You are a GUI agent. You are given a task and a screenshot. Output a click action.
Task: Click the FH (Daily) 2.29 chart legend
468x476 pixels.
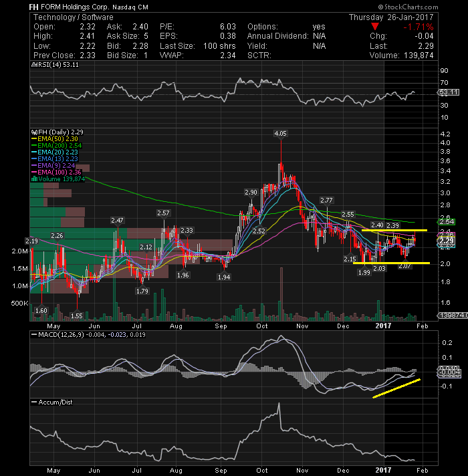click(57, 132)
